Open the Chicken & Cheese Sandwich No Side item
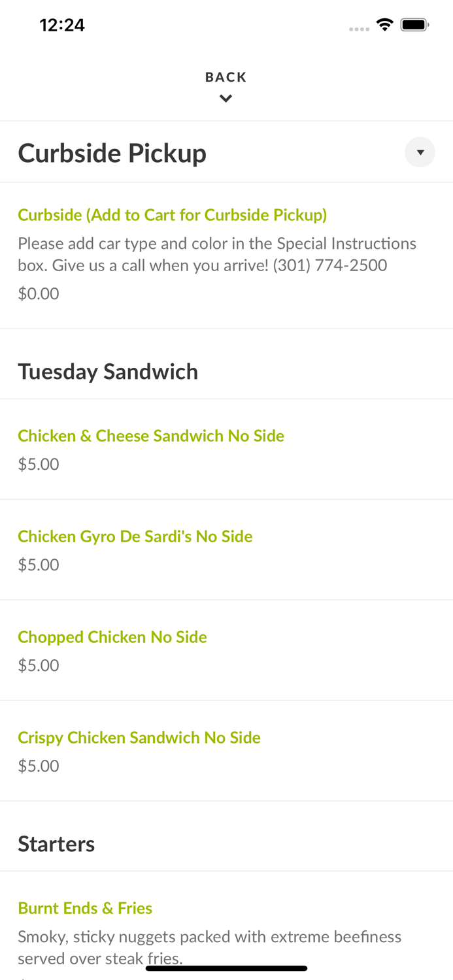453x980 pixels. point(151,436)
